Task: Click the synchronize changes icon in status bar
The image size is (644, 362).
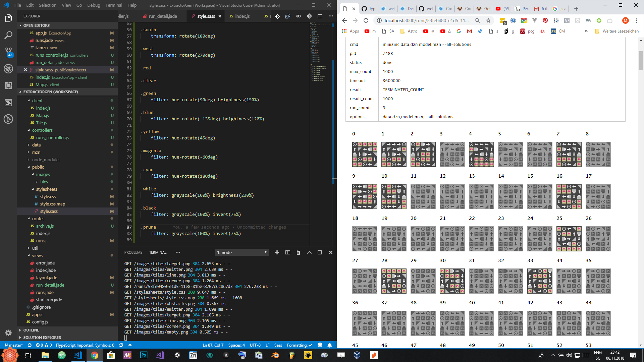Action: coord(30,345)
